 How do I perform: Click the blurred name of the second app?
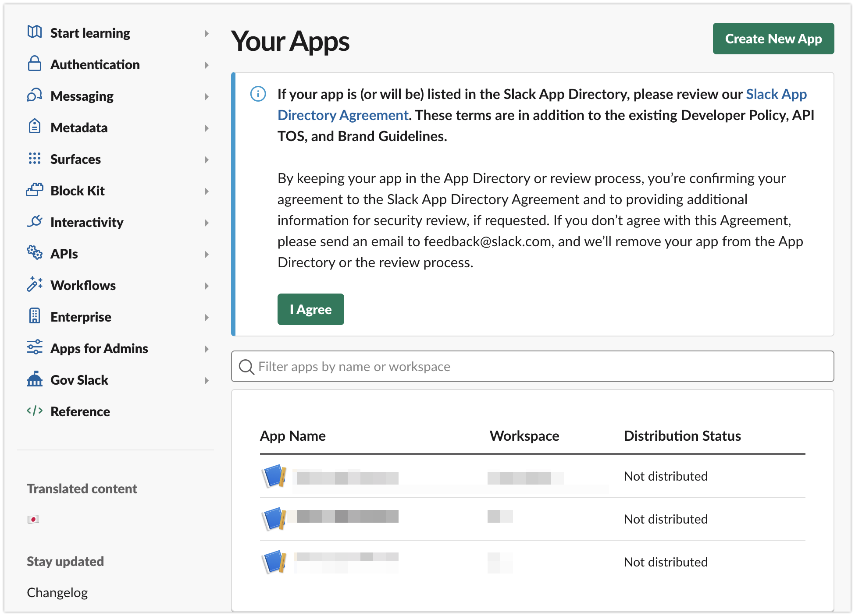(x=347, y=517)
